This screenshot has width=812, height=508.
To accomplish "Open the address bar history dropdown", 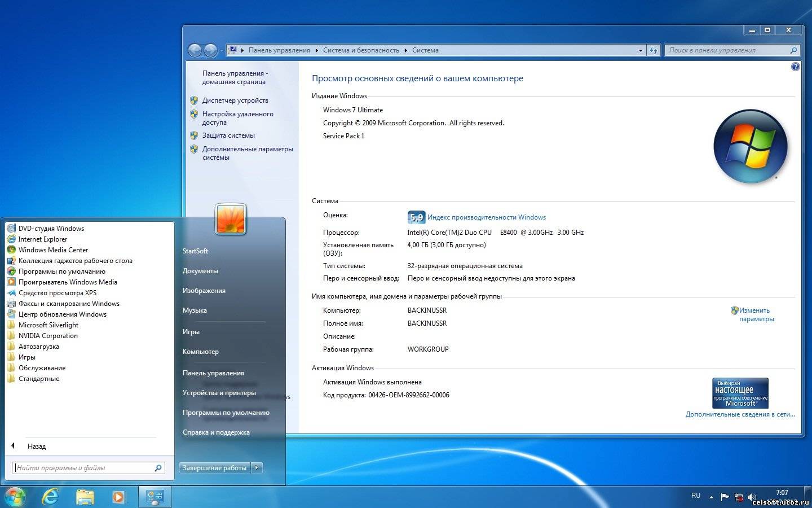I will (641, 50).
